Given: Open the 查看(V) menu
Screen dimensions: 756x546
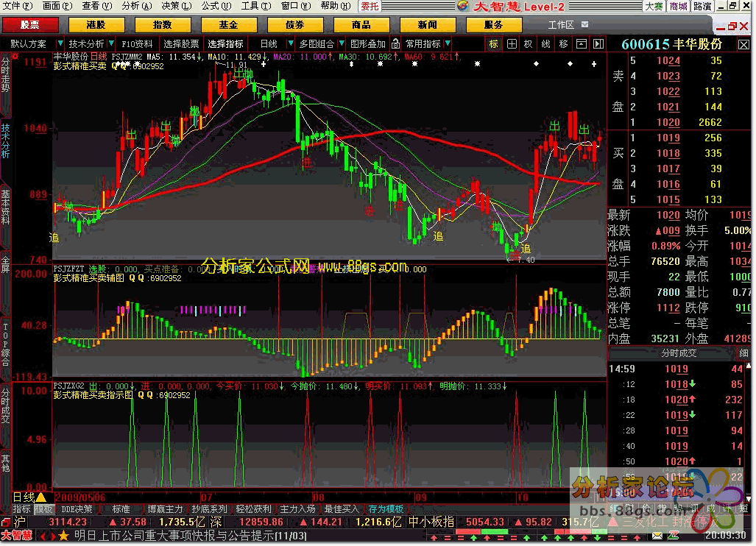Looking at the screenshot, I should coord(97,6).
